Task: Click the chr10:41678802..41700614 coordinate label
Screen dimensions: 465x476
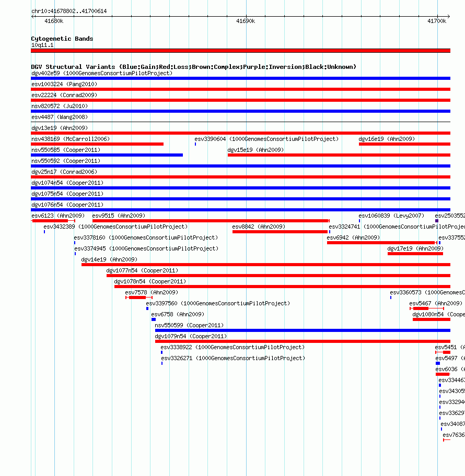Action: (69, 11)
